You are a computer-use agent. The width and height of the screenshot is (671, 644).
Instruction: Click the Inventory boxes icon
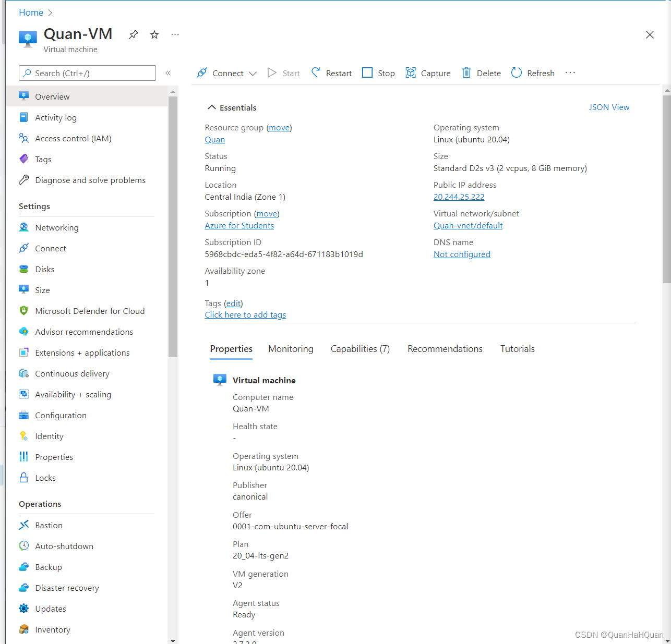23,629
